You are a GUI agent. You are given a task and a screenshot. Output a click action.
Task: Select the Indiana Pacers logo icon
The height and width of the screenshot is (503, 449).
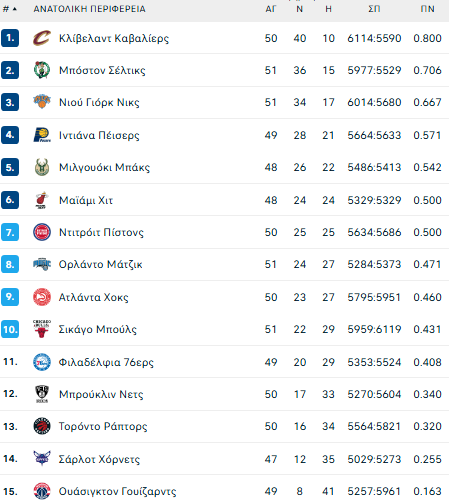(42, 135)
